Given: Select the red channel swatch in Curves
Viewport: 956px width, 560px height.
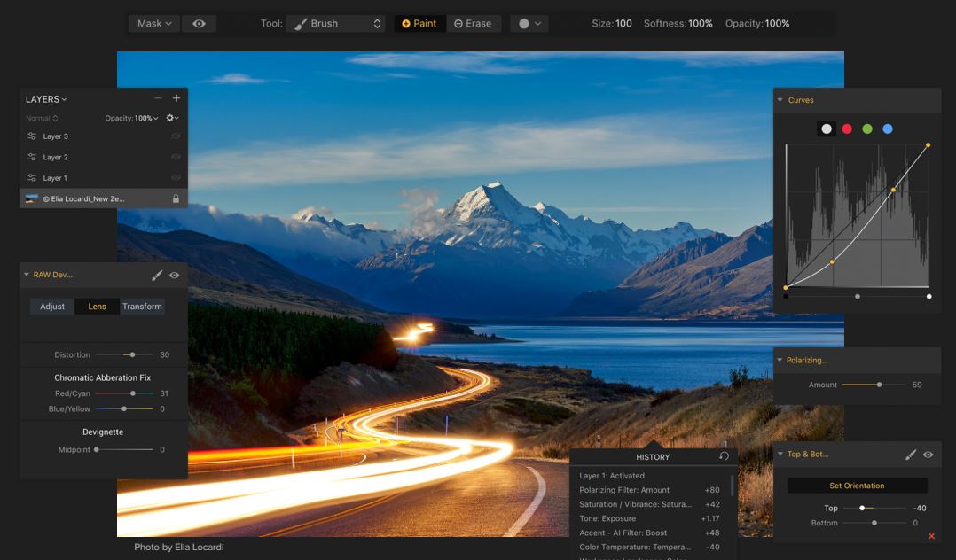Looking at the screenshot, I should click(847, 128).
